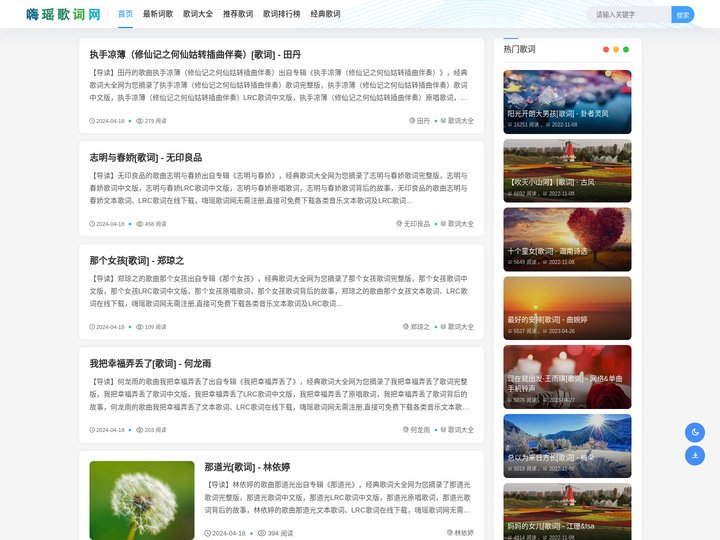Click 歌词大全 category tag in 志明与春娇 card
This screenshot has width=720, height=540.
point(457,224)
